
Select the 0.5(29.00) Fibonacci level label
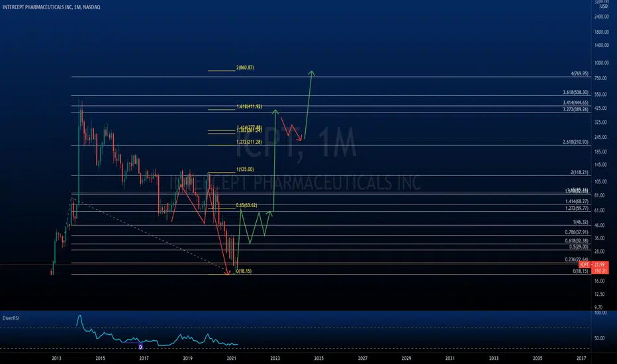(579, 247)
